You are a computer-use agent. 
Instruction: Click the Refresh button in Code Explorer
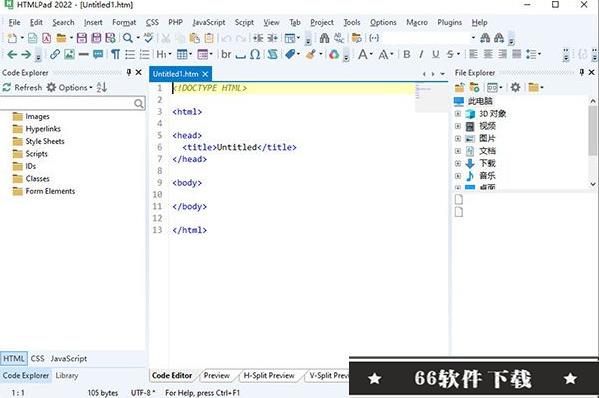coord(22,87)
